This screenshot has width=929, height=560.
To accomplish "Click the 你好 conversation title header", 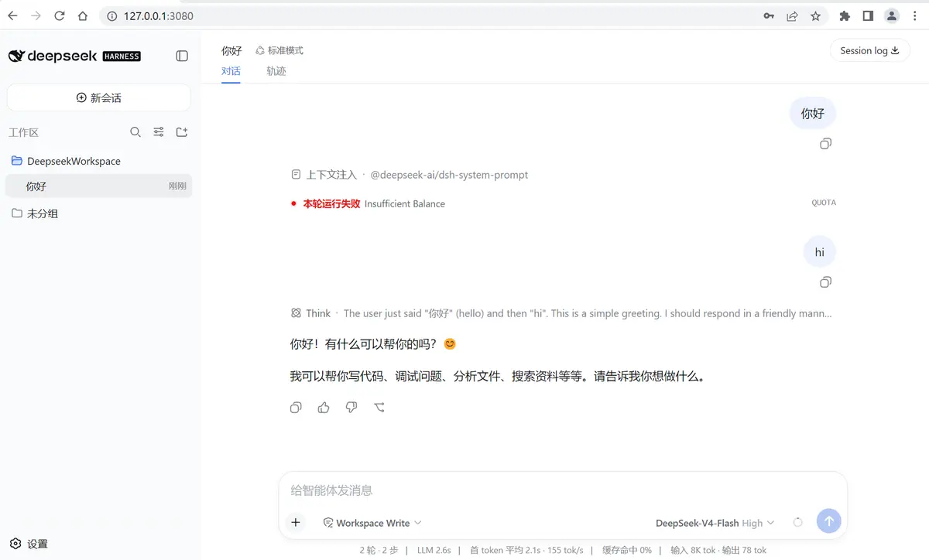I will point(231,50).
